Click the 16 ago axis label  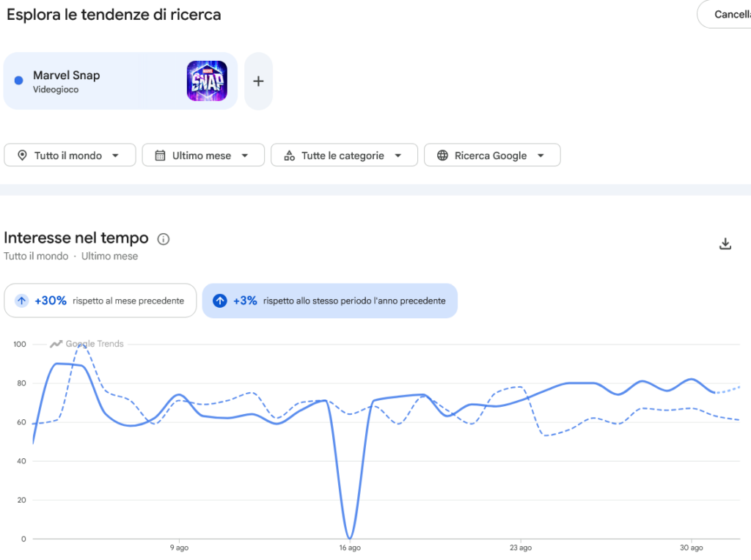click(350, 548)
